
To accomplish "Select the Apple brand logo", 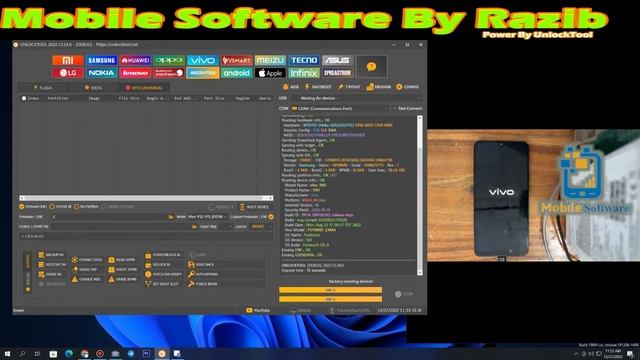I will [270, 73].
